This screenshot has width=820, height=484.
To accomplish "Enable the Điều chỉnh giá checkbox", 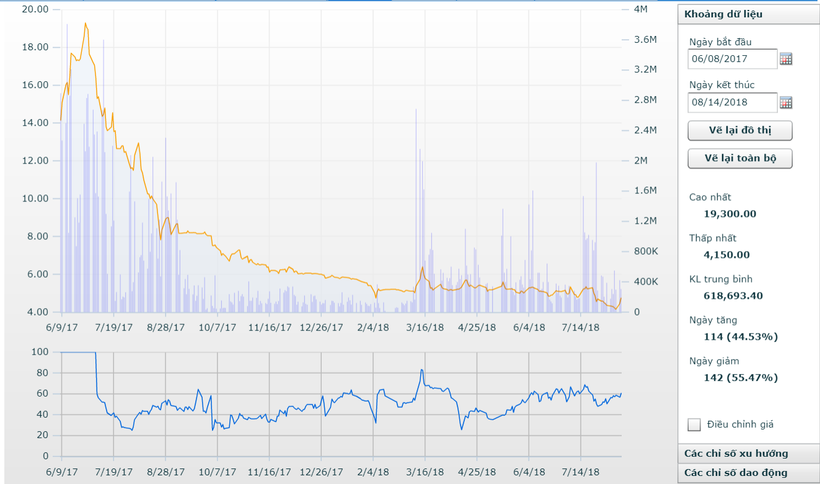I will pyautogui.click(x=695, y=424).
